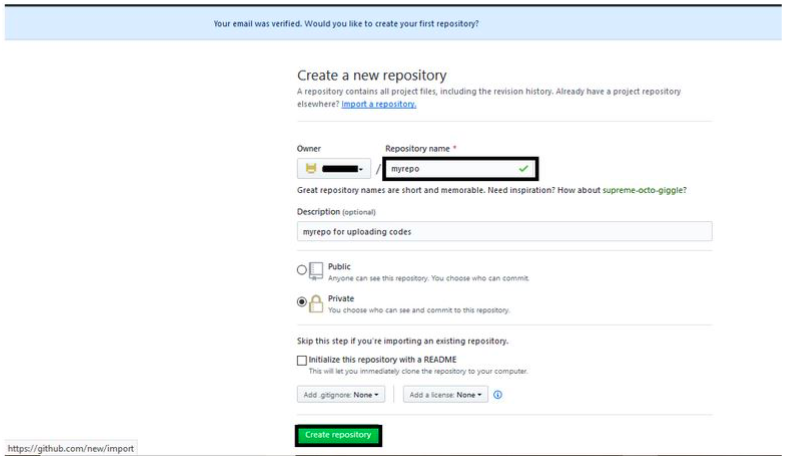800x463 pixels.
Task: Select the Public radio button
Action: coord(302,270)
